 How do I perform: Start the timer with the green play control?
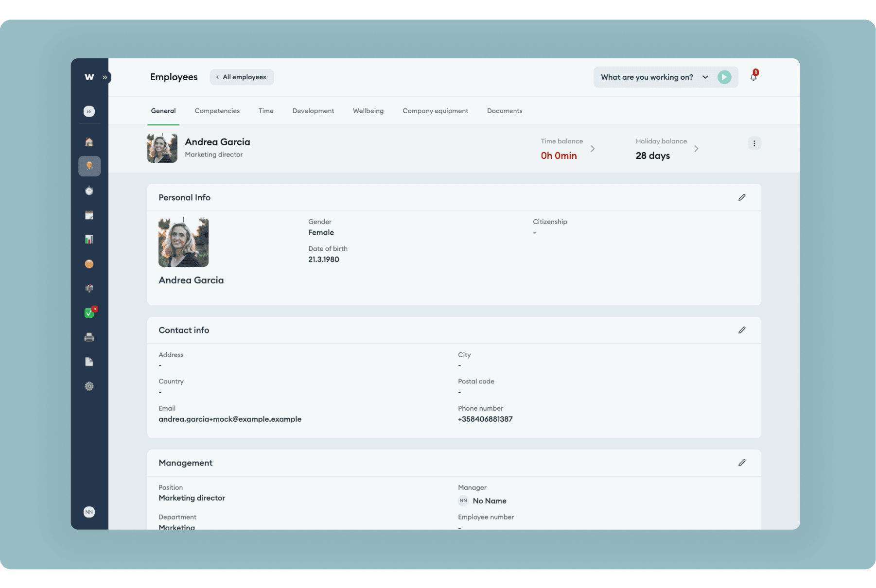pyautogui.click(x=724, y=77)
